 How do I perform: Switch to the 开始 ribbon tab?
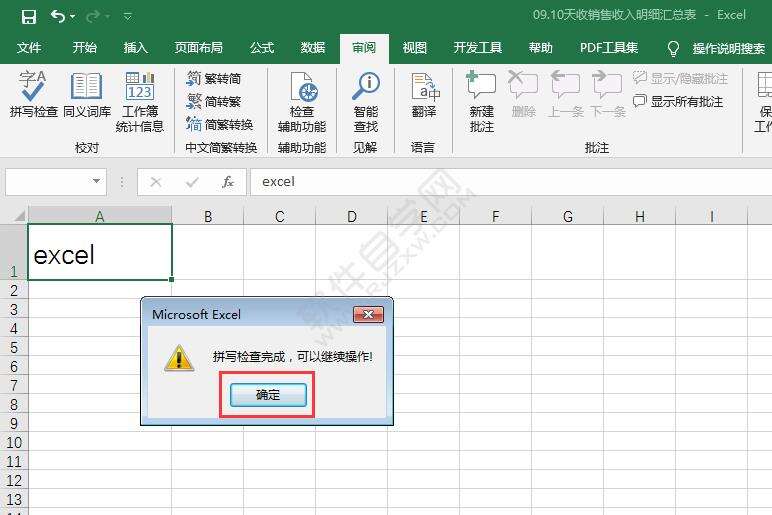tap(85, 48)
